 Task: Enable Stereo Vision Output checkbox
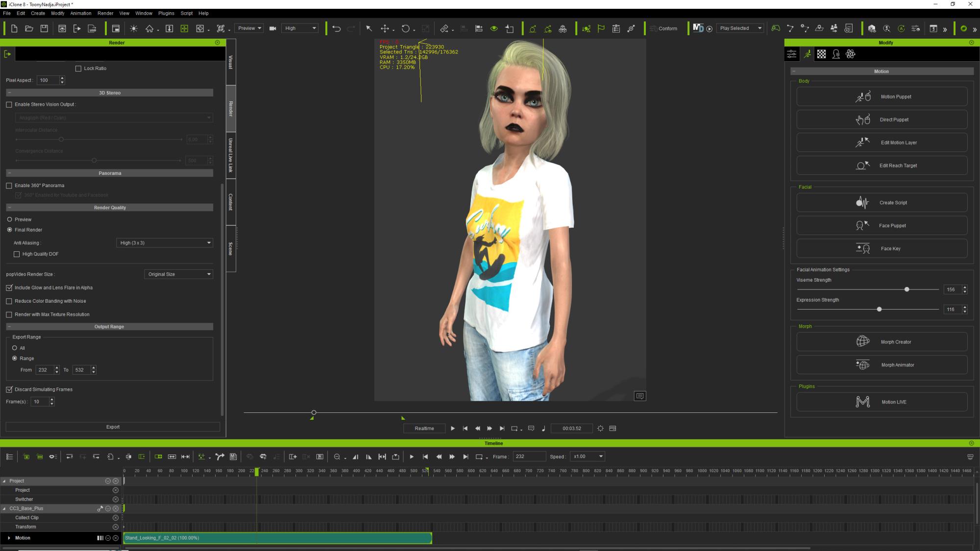click(9, 104)
